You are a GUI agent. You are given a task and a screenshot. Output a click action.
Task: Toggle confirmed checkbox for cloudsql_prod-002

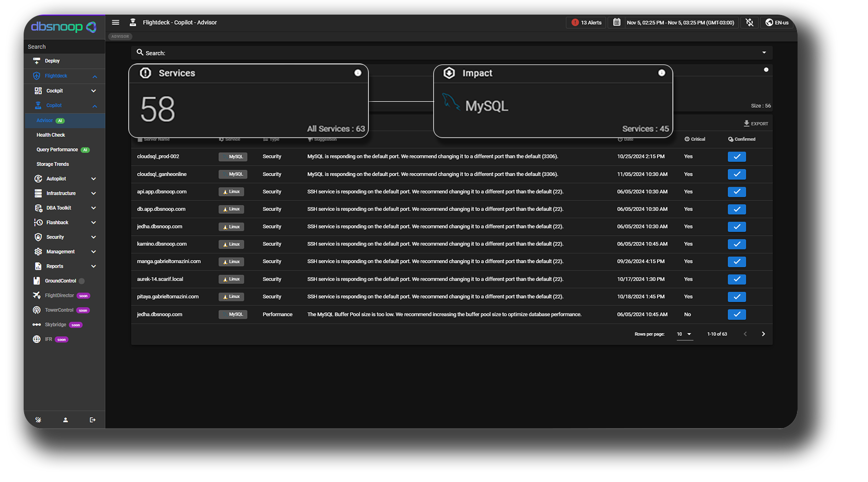coord(737,157)
